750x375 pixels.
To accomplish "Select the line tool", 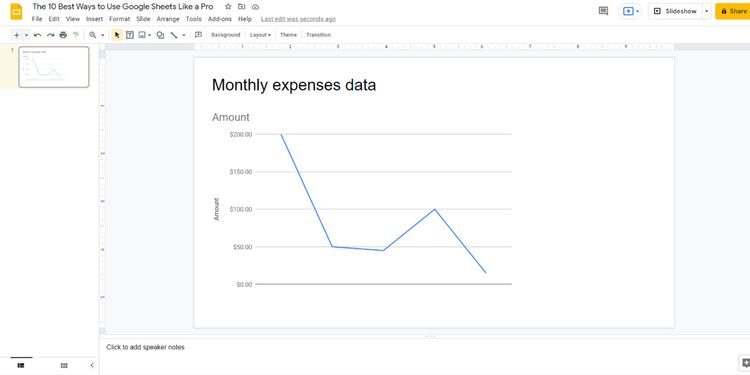I will click(x=174, y=35).
